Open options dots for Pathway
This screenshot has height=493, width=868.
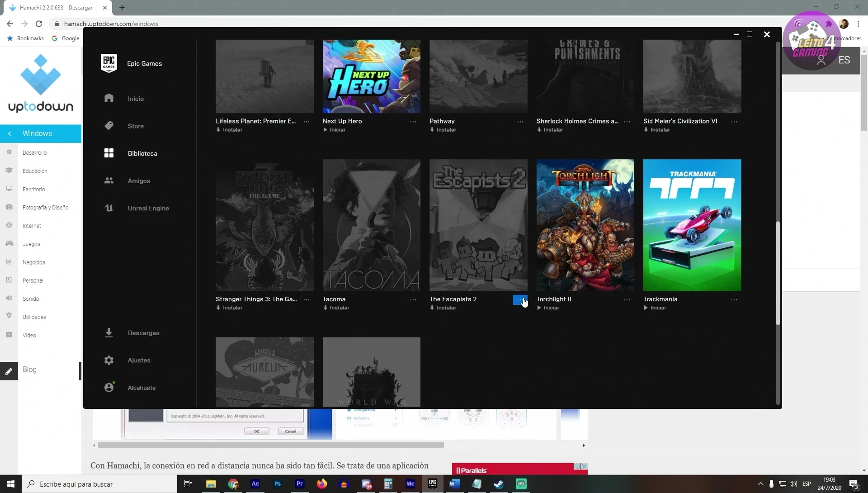pyautogui.click(x=520, y=122)
